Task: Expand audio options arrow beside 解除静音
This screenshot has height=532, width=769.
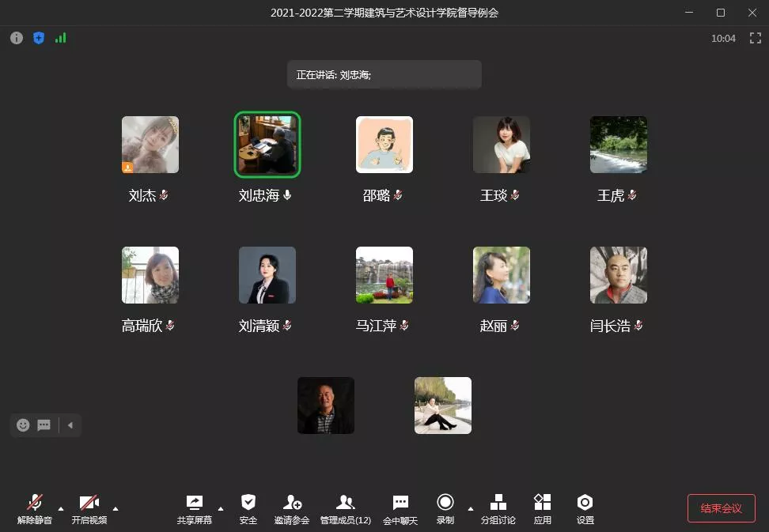Action: click(x=61, y=508)
